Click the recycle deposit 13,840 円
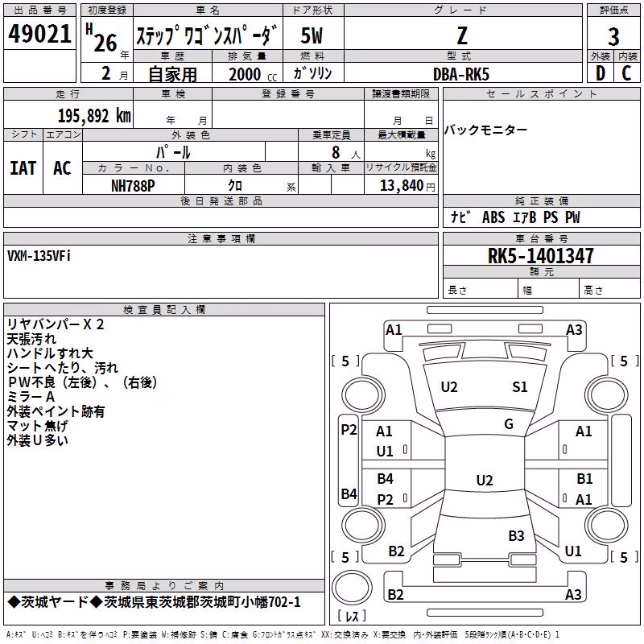 [x=407, y=186]
